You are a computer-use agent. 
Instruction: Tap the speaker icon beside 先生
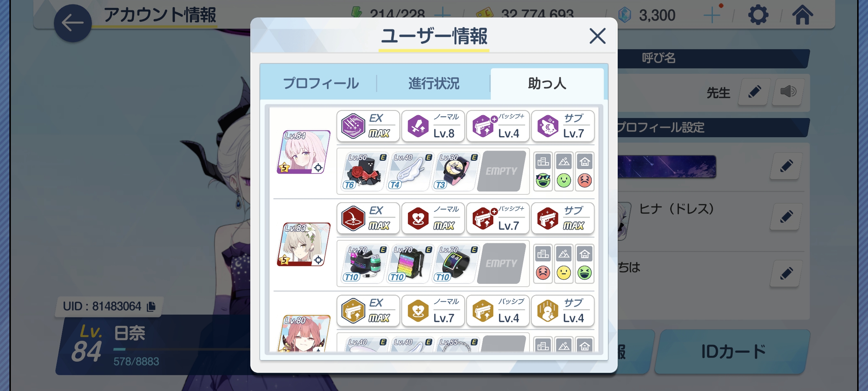[x=788, y=92]
